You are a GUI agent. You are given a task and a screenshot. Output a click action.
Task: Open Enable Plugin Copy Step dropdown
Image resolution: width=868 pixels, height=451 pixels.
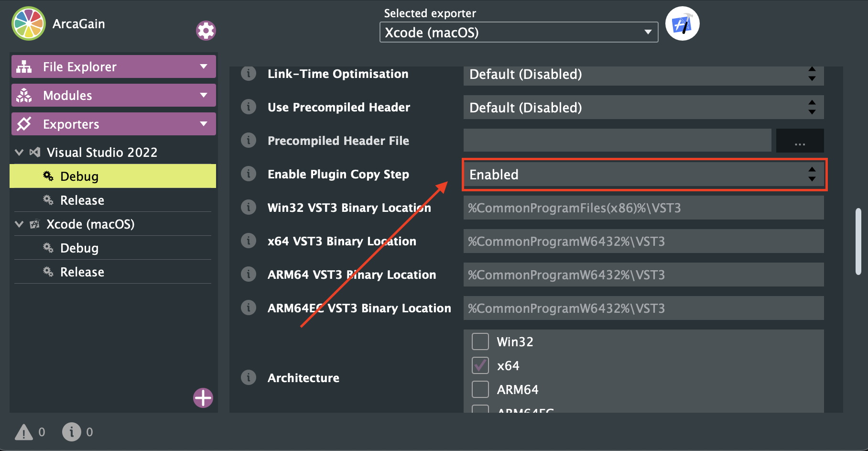(x=643, y=174)
